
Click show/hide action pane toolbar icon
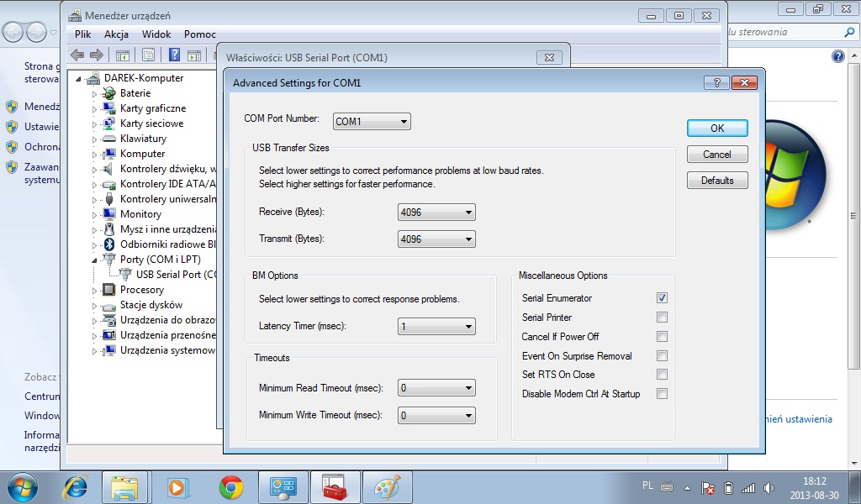click(x=194, y=55)
